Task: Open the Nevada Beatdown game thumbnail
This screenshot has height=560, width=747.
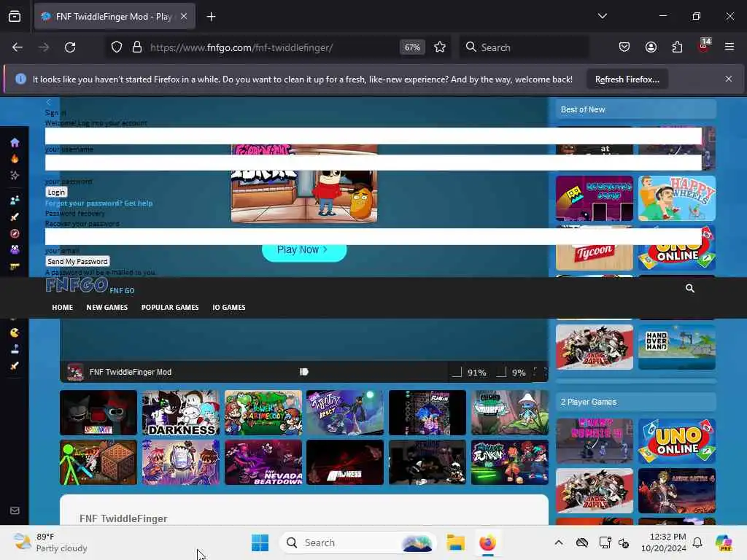Action: (263, 462)
